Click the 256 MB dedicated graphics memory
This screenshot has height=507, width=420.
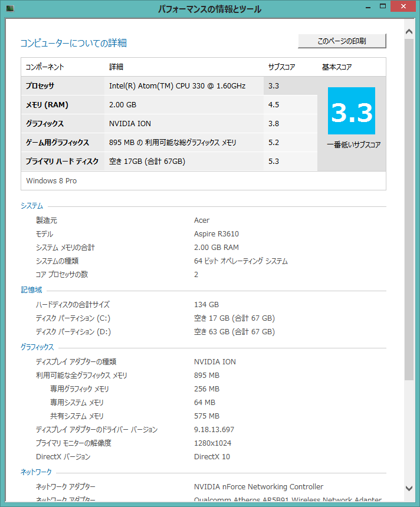(x=207, y=389)
